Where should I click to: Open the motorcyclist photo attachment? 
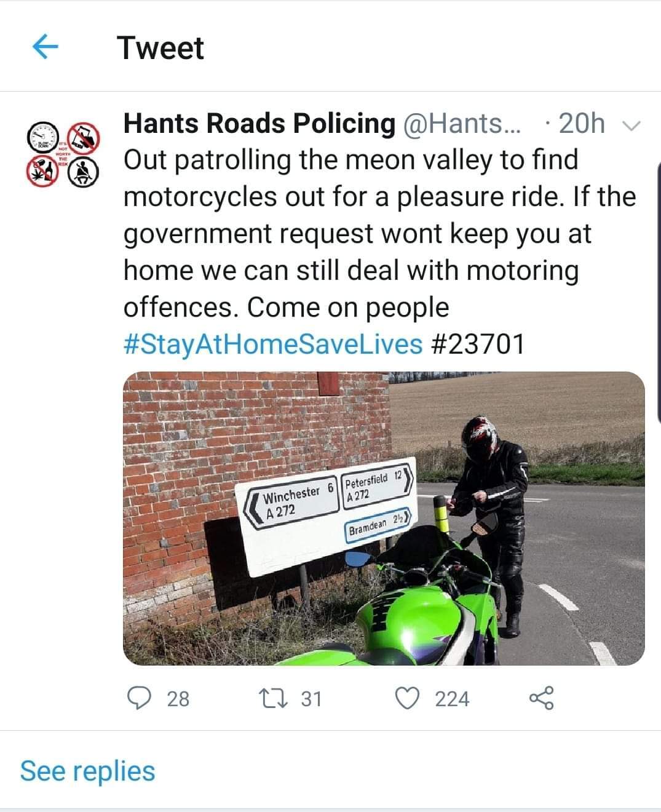(x=384, y=518)
